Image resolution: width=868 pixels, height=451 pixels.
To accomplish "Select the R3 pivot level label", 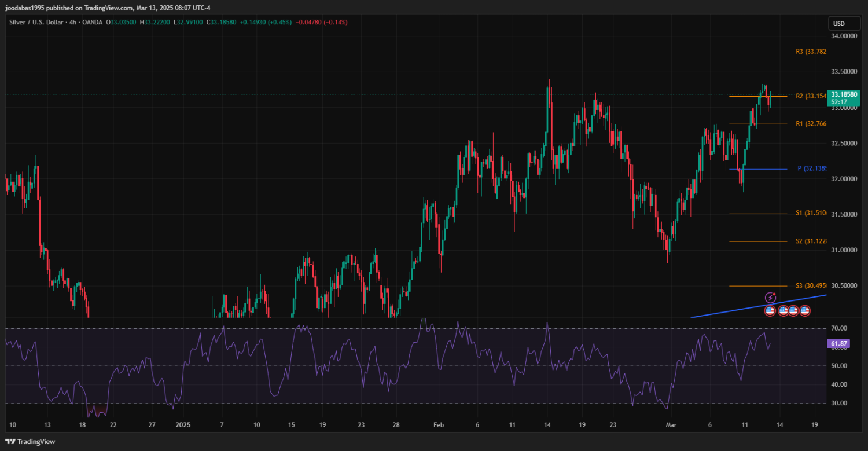I will (x=811, y=52).
